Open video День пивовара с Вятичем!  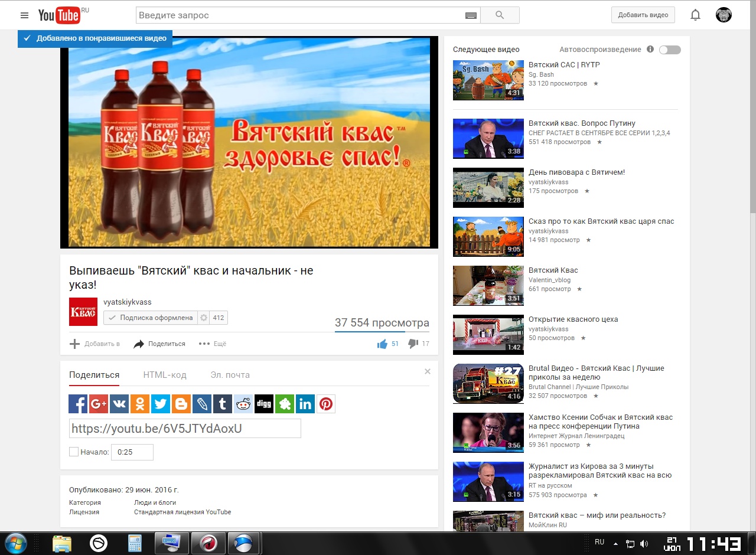tap(576, 172)
